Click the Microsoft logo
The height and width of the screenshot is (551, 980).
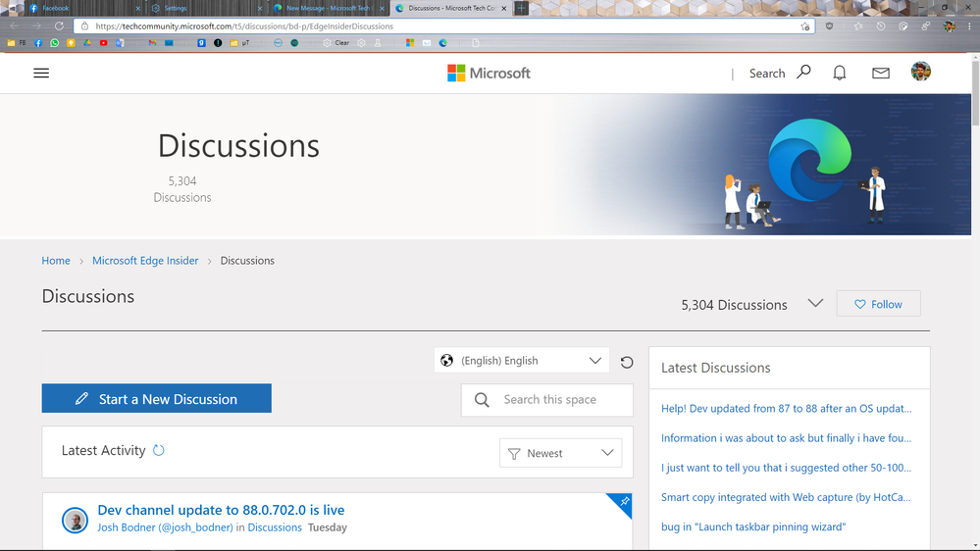tap(489, 74)
